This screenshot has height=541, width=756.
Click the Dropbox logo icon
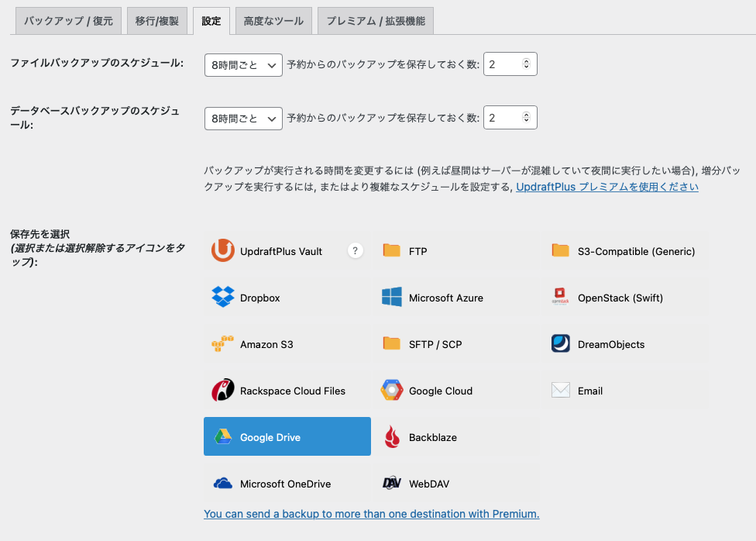(x=223, y=297)
